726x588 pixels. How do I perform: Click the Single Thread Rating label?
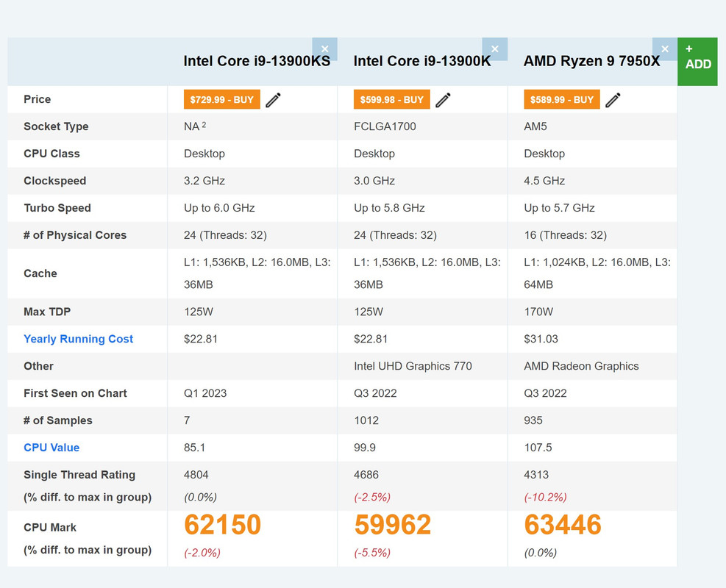tap(79, 475)
